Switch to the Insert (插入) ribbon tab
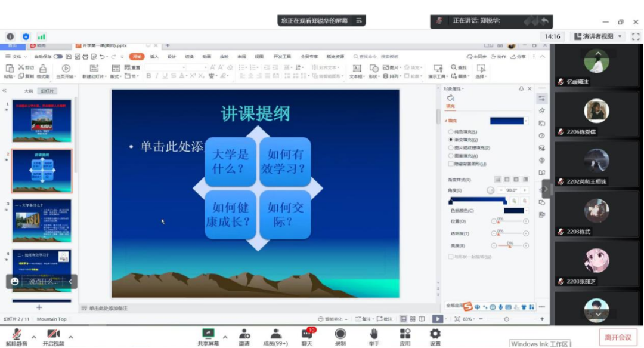This screenshot has height=348, width=644. tap(154, 57)
